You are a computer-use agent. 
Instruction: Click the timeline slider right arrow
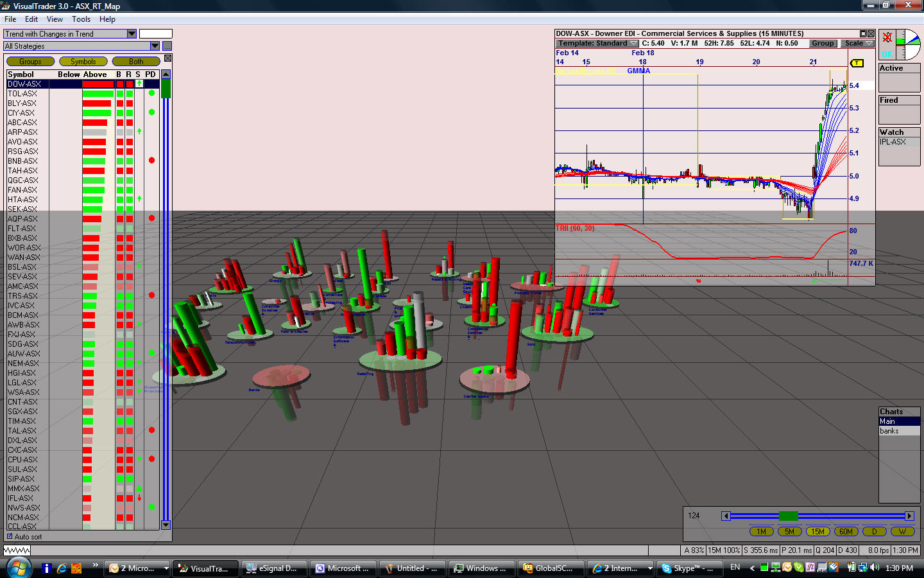point(909,516)
